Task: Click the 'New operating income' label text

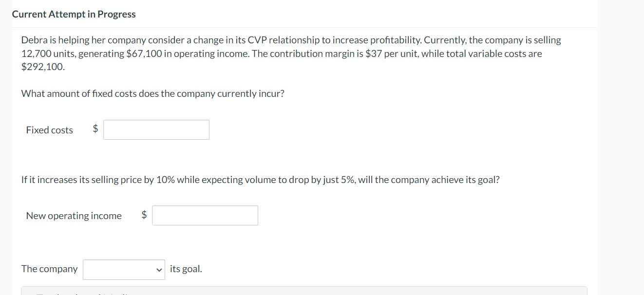Action: pyautogui.click(x=73, y=215)
